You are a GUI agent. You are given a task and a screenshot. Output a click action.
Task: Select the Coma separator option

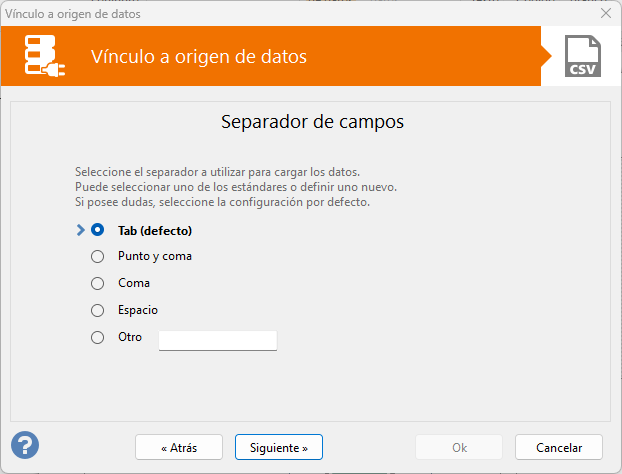pyautogui.click(x=98, y=284)
